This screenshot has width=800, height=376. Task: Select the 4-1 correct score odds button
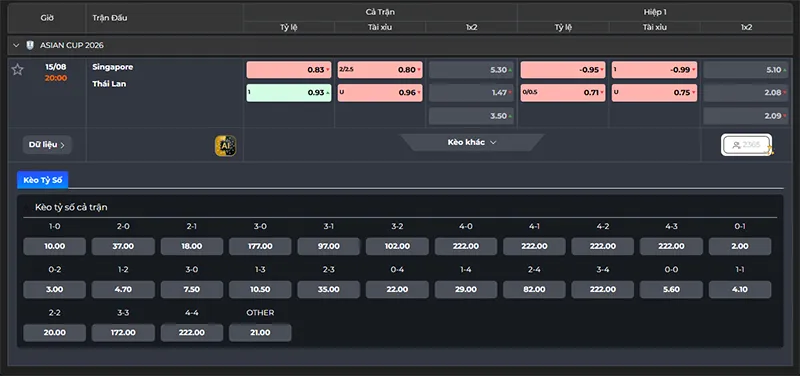point(534,246)
